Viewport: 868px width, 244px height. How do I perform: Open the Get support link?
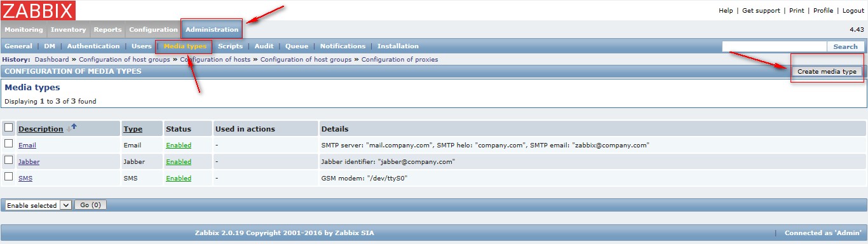point(761,11)
